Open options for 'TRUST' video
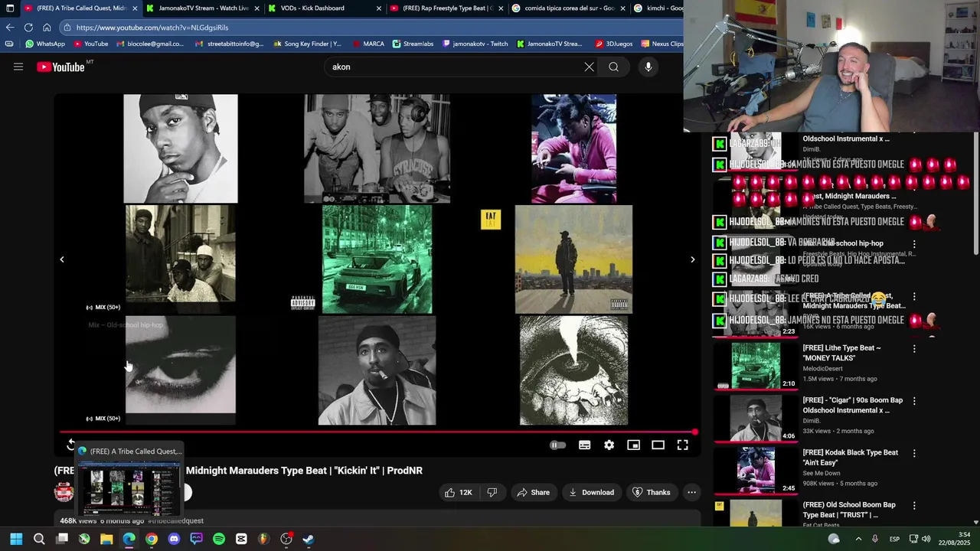The width and height of the screenshot is (980, 551). pos(914,505)
